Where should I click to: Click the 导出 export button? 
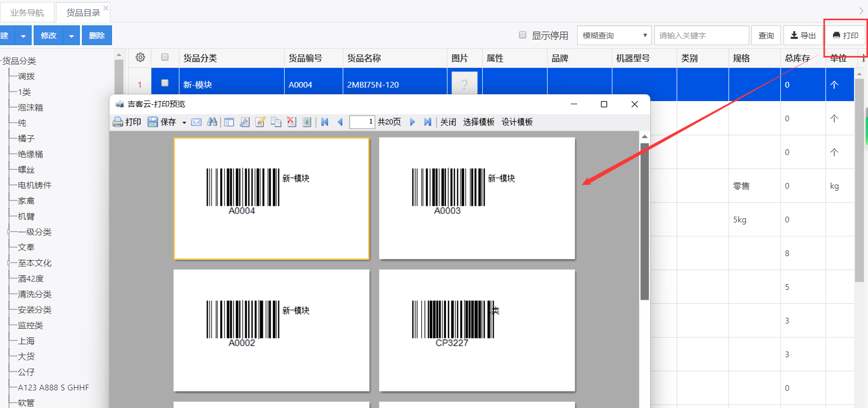(x=803, y=35)
